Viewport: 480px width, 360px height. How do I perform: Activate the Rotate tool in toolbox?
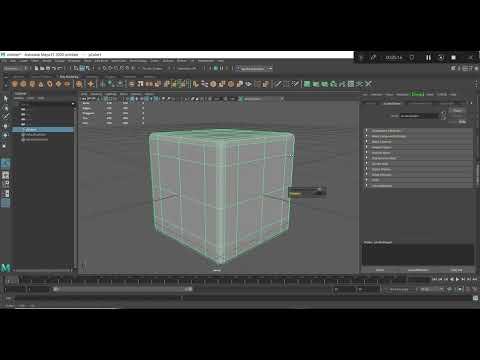6,136
